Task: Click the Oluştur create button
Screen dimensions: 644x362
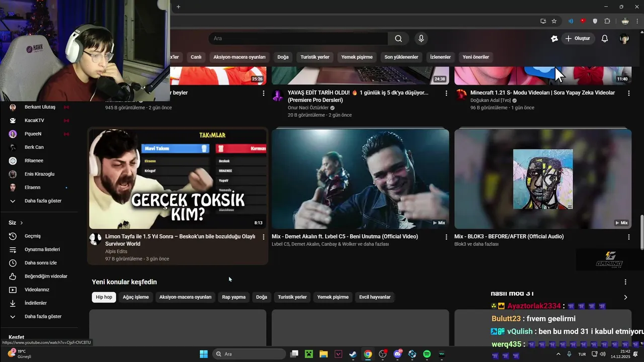Action: (x=578, y=39)
